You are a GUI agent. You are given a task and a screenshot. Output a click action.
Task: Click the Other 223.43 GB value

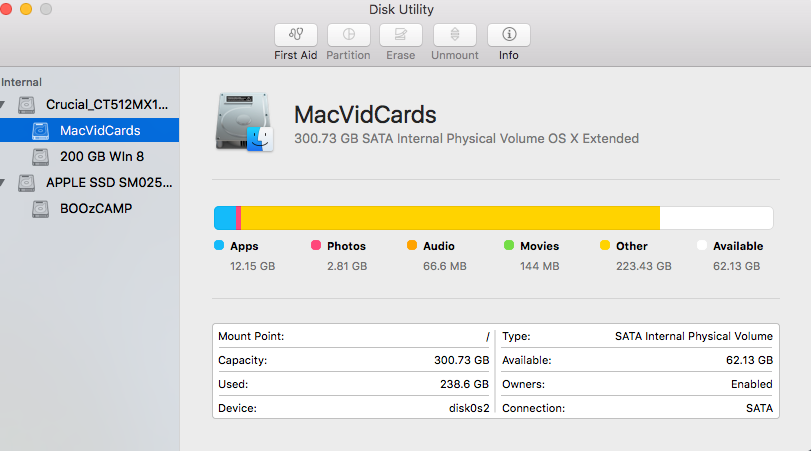[x=643, y=266]
